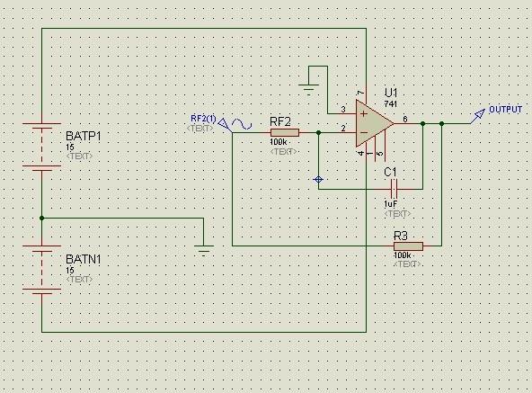Viewport: 532px width, 393px height.
Task: Click the junction dot at op-amp pin 2 wire
Action: tap(318, 132)
